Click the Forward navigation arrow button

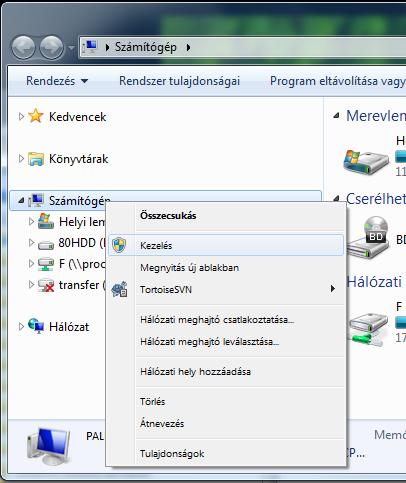pyautogui.click(x=51, y=47)
